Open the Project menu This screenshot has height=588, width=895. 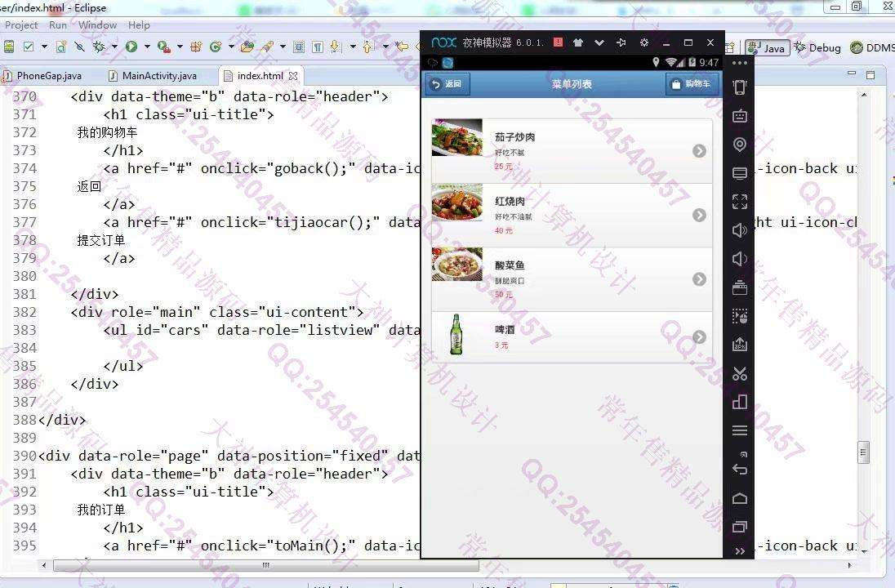[21, 25]
